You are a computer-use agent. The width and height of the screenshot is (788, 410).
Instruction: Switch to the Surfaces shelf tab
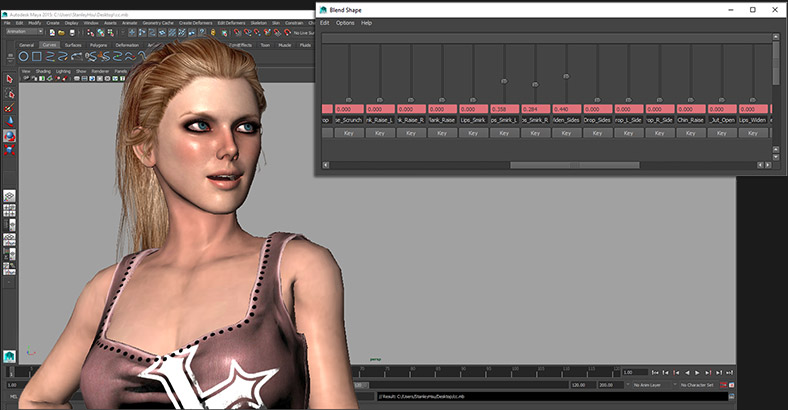[x=73, y=45]
